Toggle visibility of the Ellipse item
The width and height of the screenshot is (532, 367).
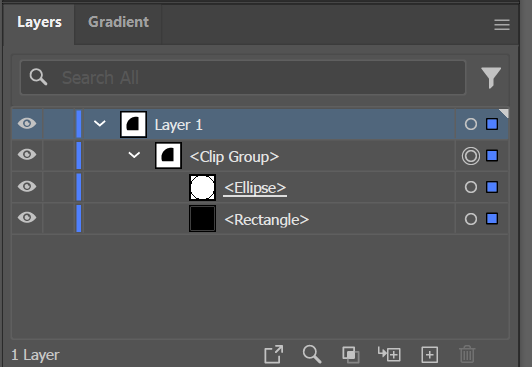tap(27, 186)
